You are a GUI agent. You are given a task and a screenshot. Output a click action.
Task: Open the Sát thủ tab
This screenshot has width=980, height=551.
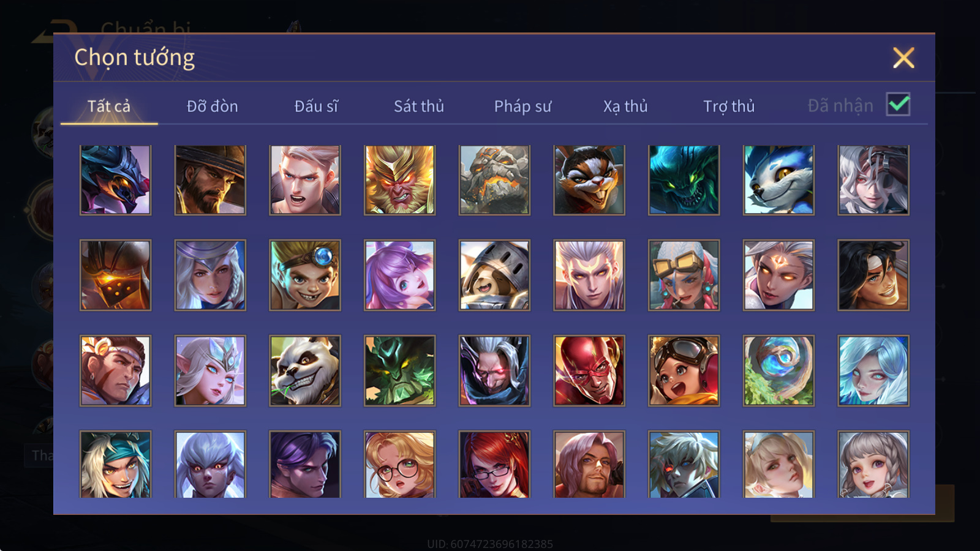419,106
